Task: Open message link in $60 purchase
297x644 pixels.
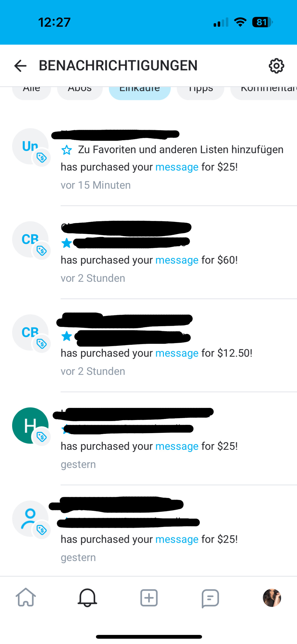Action: point(177,260)
